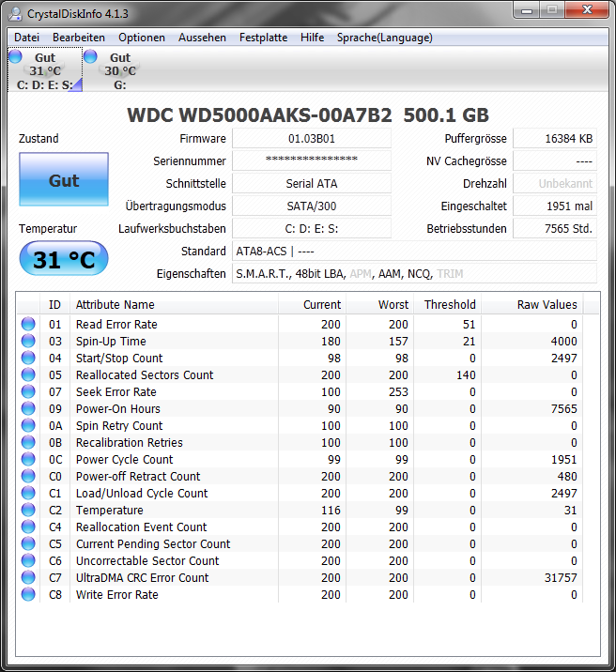The image size is (616, 672).
Task: Click current value 116 of Temperature row
Action: [x=331, y=510]
